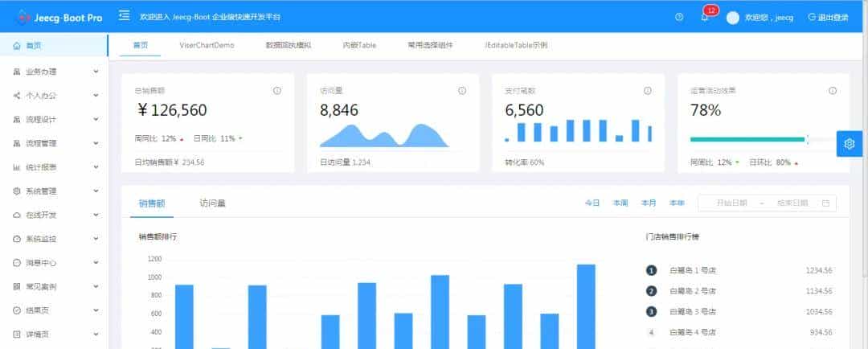Open notifications bell with 12 badge
This screenshot has width=868, height=349.
click(705, 17)
